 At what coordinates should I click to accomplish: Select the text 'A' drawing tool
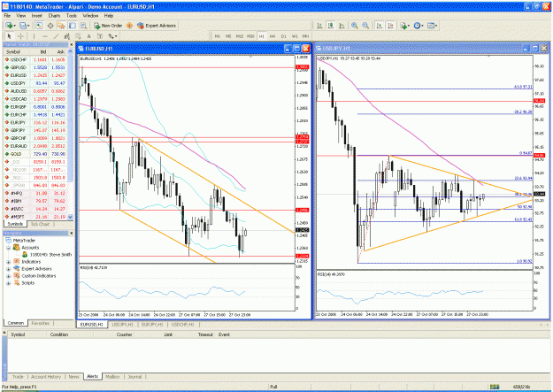(88, 36)
